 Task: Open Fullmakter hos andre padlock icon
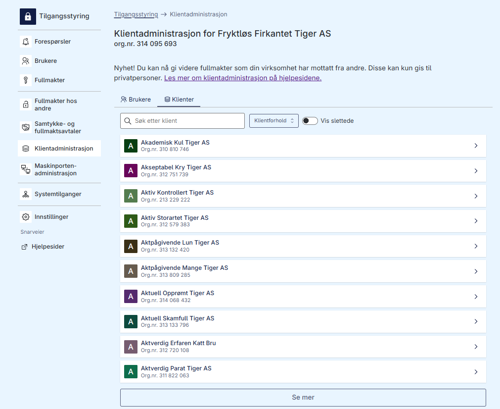(26, 104)
